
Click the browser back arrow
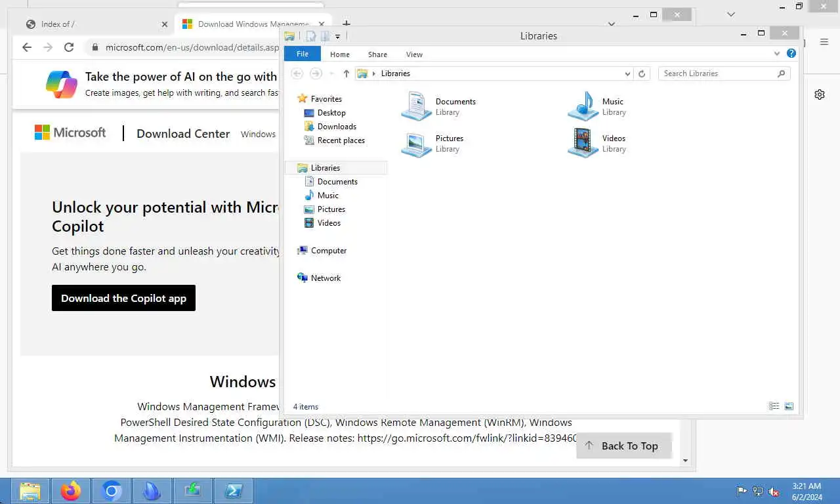pos(27,47)
